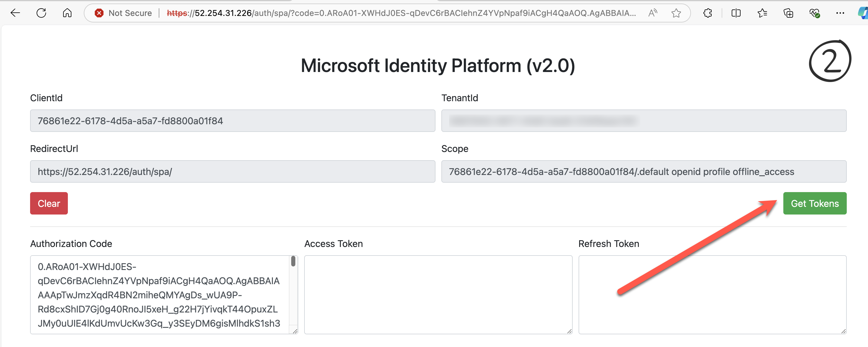Screen dimensions: 868x347
Task: Click the Authorization Code label
Action: point(71,243)
